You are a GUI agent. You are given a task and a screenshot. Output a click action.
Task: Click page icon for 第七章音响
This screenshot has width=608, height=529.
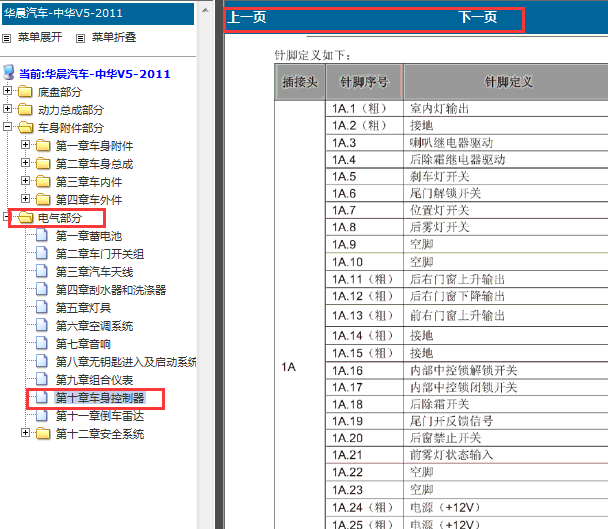(x=42, y=343)
